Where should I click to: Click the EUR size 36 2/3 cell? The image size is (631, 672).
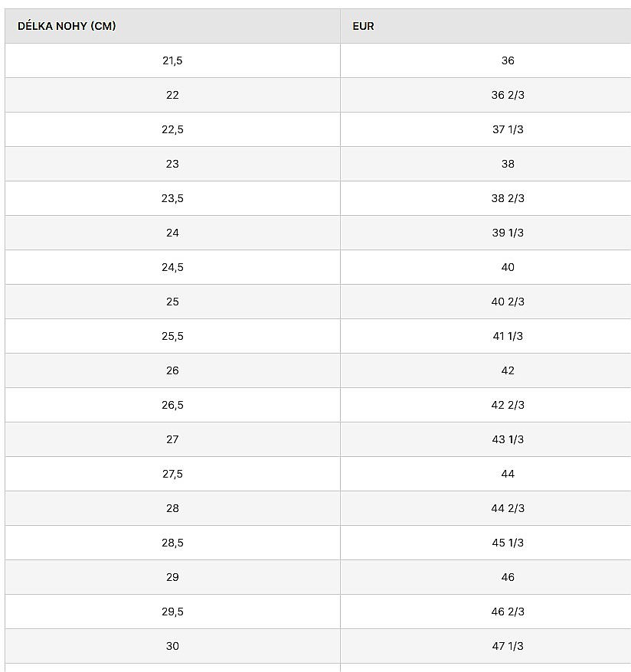508,95
